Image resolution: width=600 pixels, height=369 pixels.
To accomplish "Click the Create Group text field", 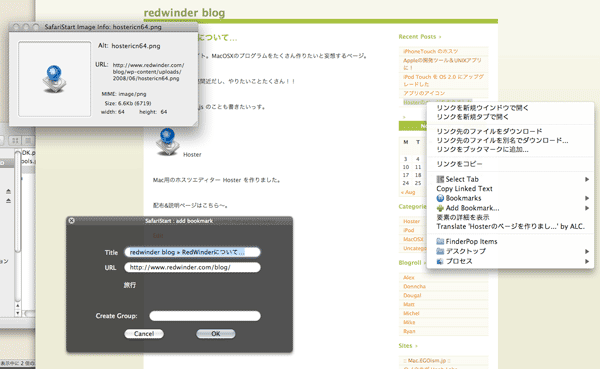I will [x=205, y=316].
